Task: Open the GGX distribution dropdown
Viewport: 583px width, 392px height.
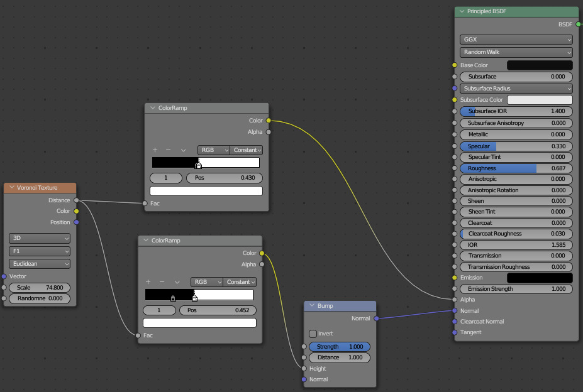Action: pyautogui.click(x=516, y=39)
